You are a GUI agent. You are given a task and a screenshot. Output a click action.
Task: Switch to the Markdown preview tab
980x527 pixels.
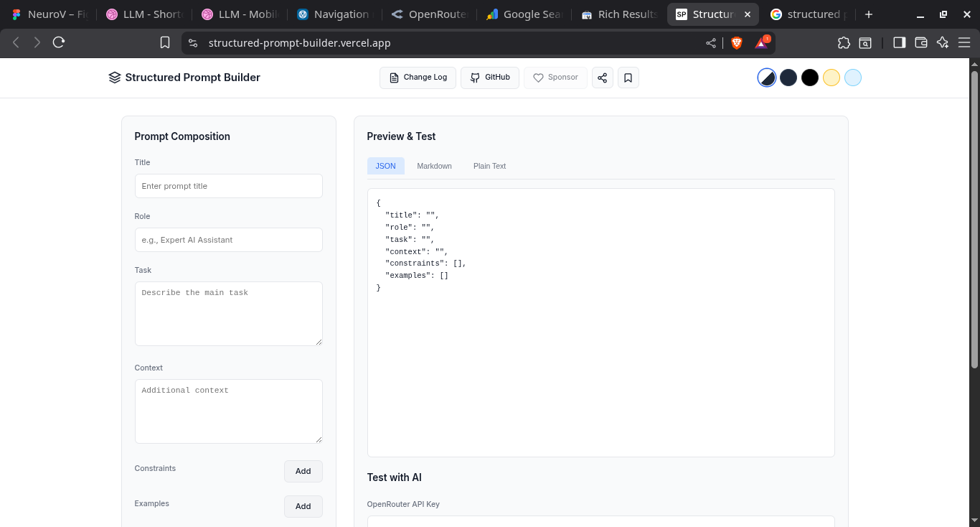(x=434, y=166)
